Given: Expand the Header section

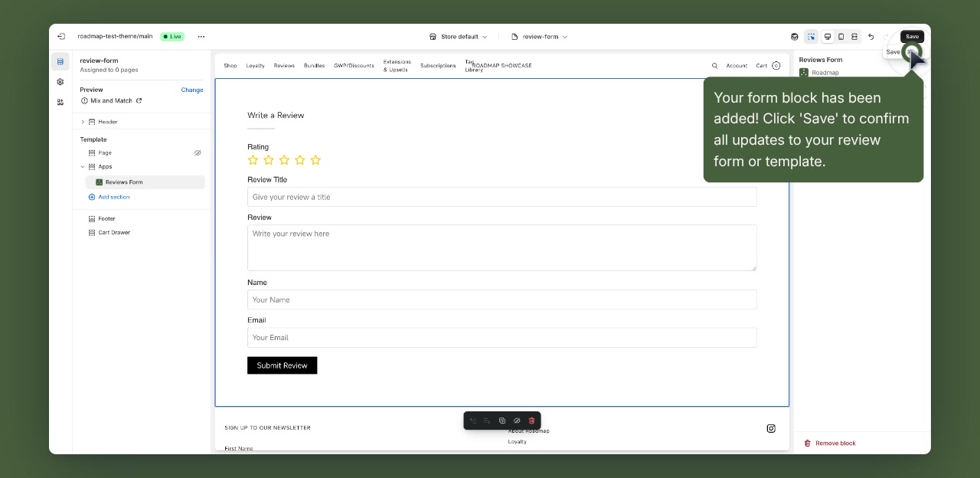Looking at the screenshot, I should (x=83, y=121).
